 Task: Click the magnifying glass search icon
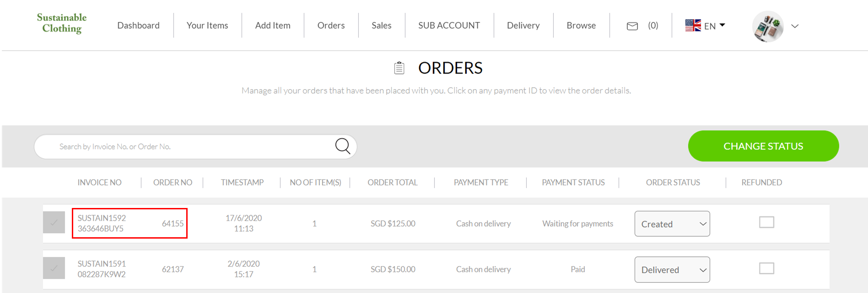tap(343, 146)
